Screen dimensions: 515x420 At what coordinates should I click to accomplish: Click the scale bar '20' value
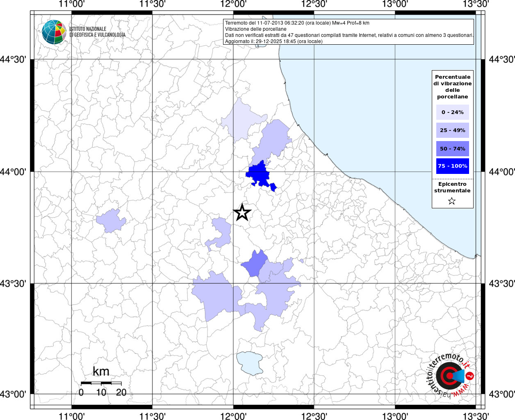pyautogui.click(x=121, y=393)
